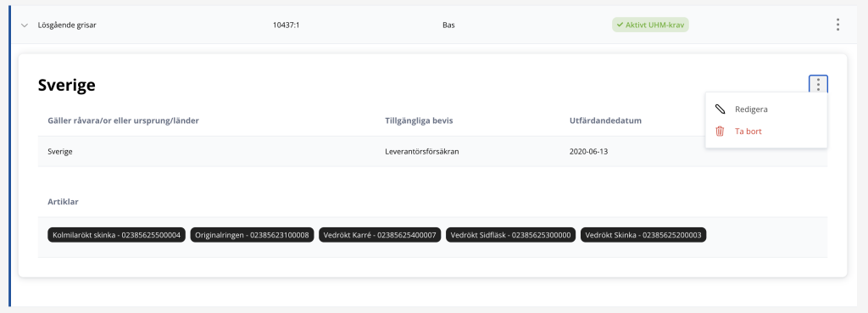Click the green checkmark in Aktivt UHM-krav
This screenshot has width=868, height=313.
coord(620,25)
